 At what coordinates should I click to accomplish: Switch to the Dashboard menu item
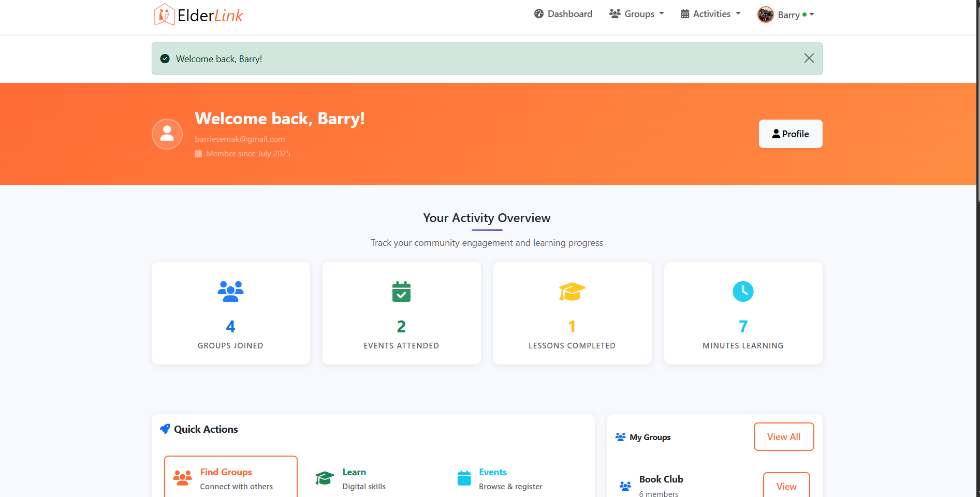[x=563, y=14]
